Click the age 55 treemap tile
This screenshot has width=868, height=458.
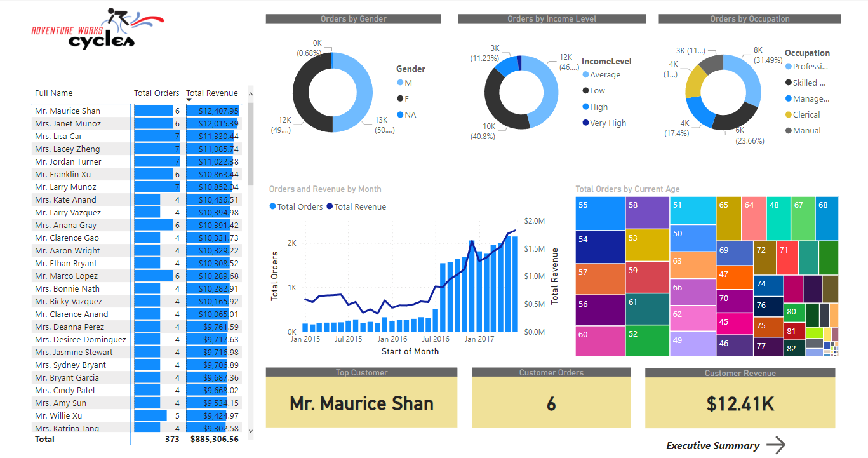point(600,213)
